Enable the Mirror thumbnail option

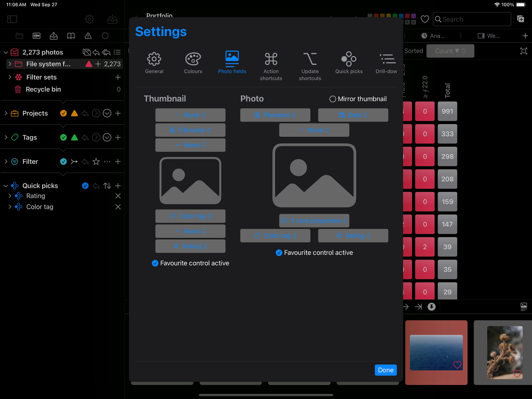332,99
